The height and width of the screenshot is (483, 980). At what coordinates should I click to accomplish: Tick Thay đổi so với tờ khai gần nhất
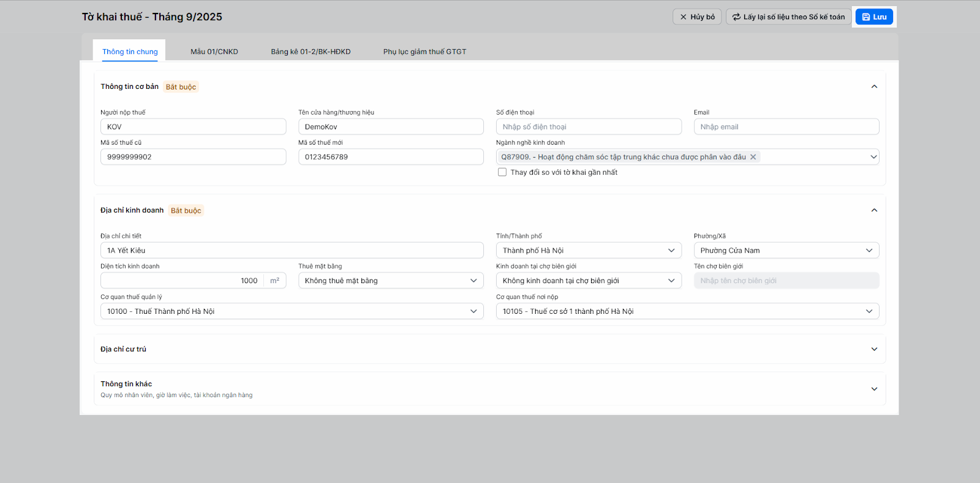502,172
